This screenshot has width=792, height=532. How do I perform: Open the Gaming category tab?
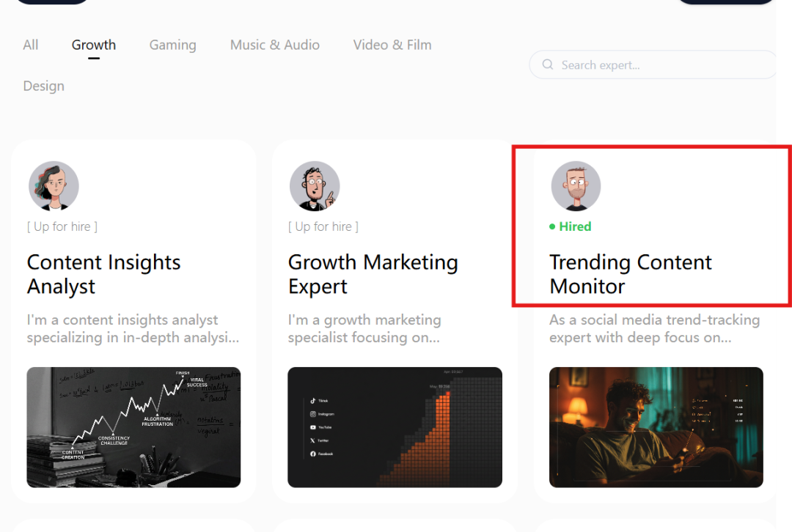click(173, 45)
